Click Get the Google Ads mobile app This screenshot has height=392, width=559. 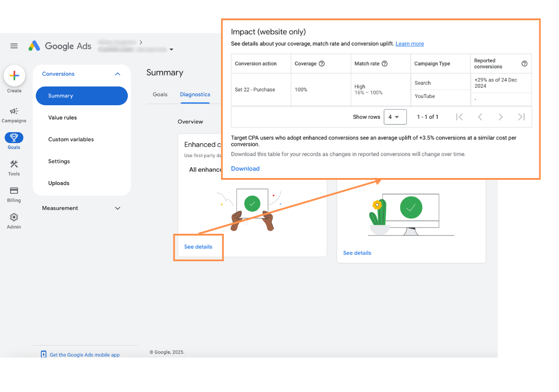84,355
